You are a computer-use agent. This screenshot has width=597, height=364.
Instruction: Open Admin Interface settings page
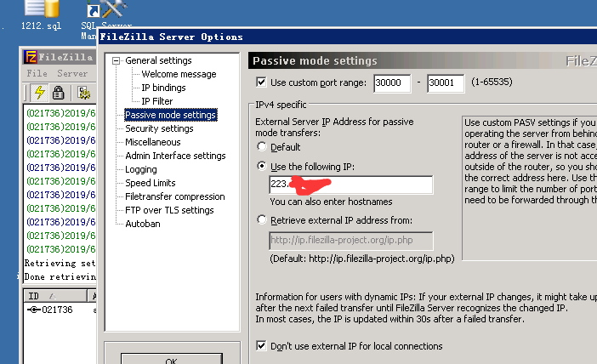click(x=175, y=156)
